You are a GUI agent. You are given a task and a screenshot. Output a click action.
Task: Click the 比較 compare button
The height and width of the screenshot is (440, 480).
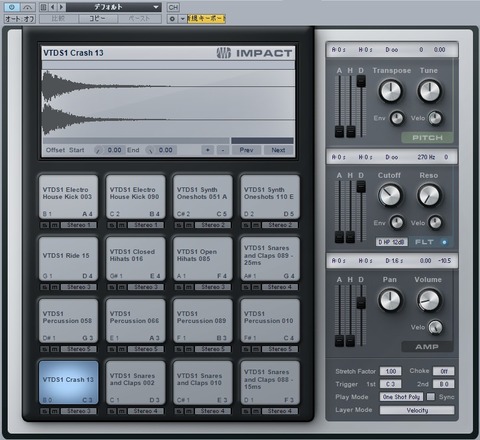(x=59, y=19)
